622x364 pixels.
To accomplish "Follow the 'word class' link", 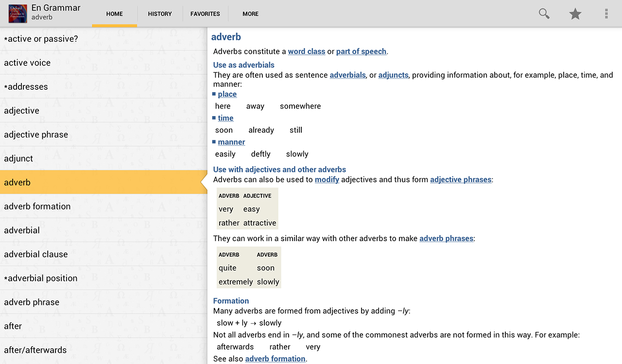I will point(306,51).
